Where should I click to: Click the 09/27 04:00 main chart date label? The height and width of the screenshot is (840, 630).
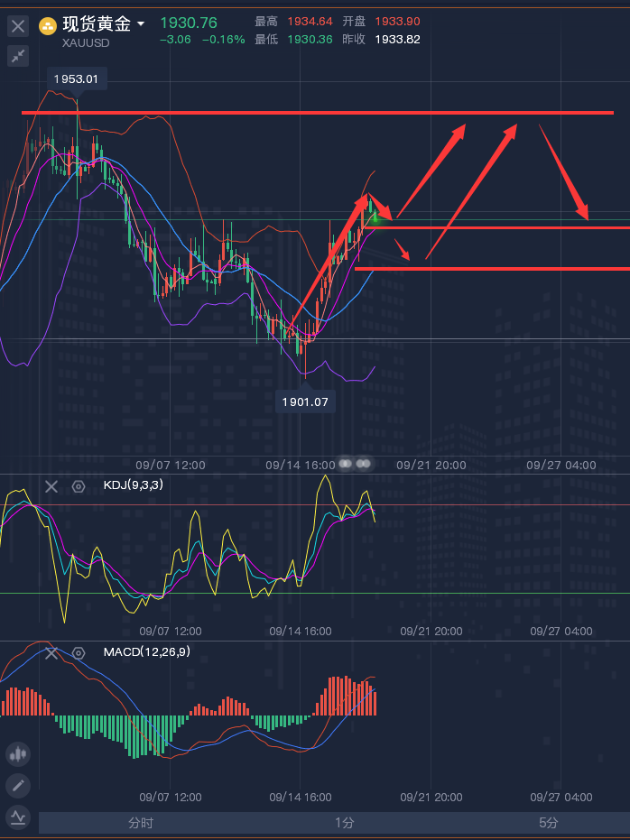tap(561, 465)
